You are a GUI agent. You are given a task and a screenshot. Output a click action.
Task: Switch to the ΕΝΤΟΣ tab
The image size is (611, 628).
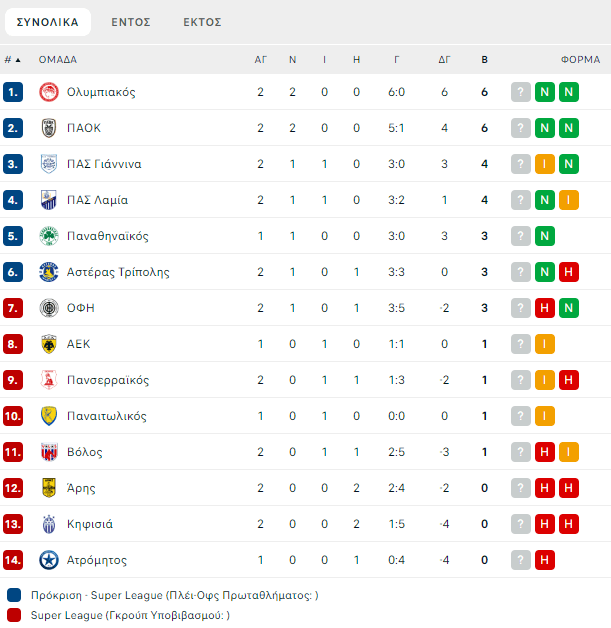pyautogui.click(x=131, y=22)
